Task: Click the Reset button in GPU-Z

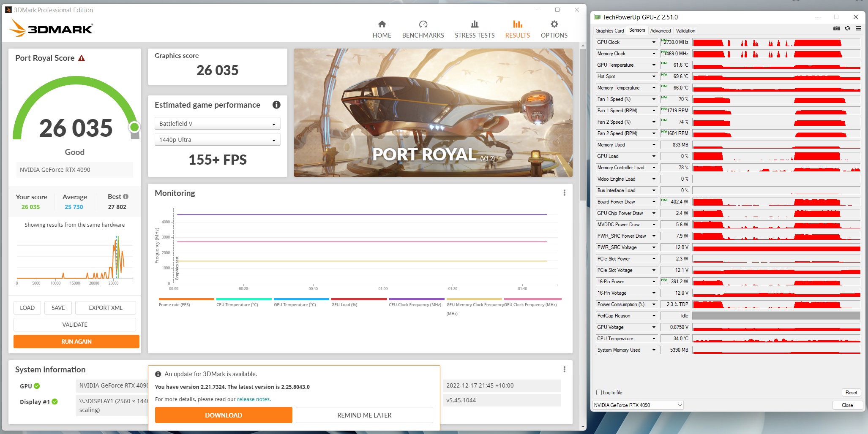Action: click(851, 393)
